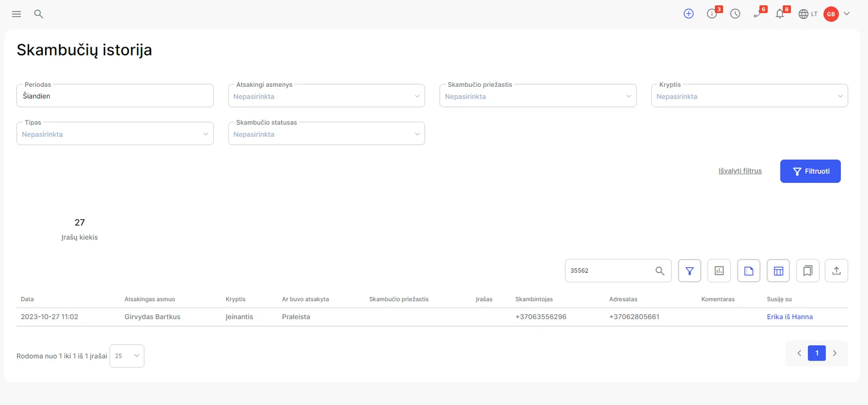Expand the user account chevron
The height and width of the screenshot is (405, 868).
coord(846,14)
